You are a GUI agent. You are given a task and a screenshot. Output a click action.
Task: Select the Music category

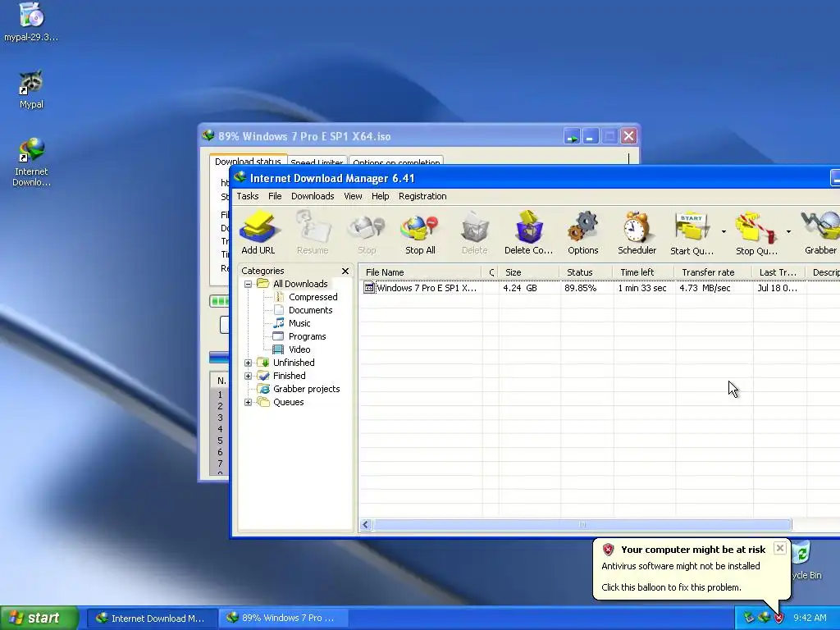[299, 323]
